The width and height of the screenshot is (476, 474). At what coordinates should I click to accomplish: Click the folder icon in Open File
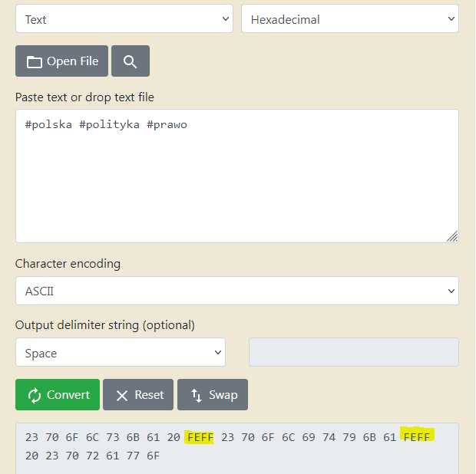[34, 62]
